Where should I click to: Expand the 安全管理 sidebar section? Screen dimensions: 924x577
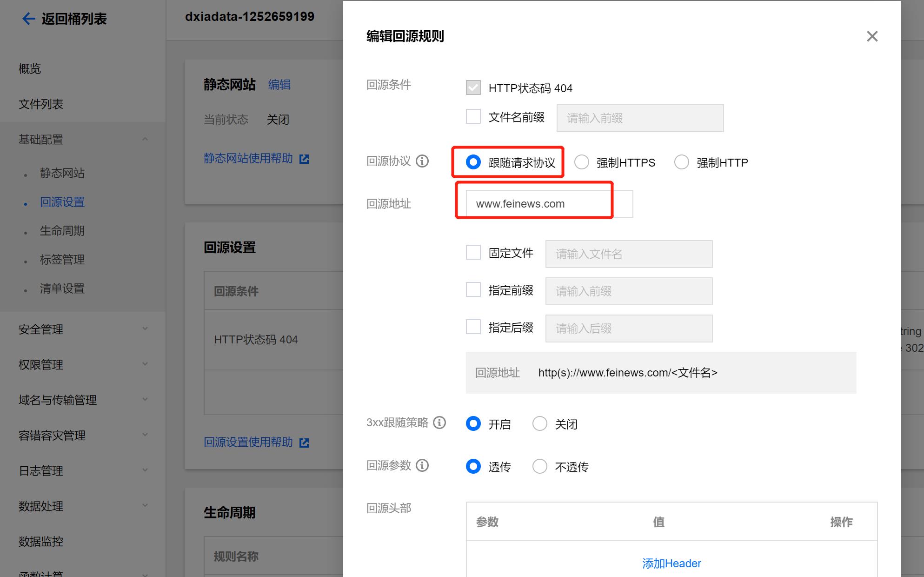(x=145, y=329)
